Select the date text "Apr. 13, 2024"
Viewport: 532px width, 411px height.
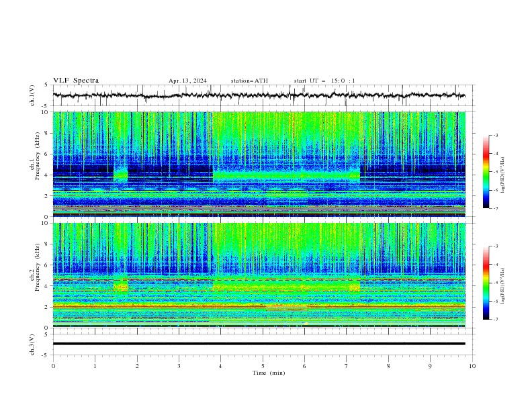click(187, 81)
